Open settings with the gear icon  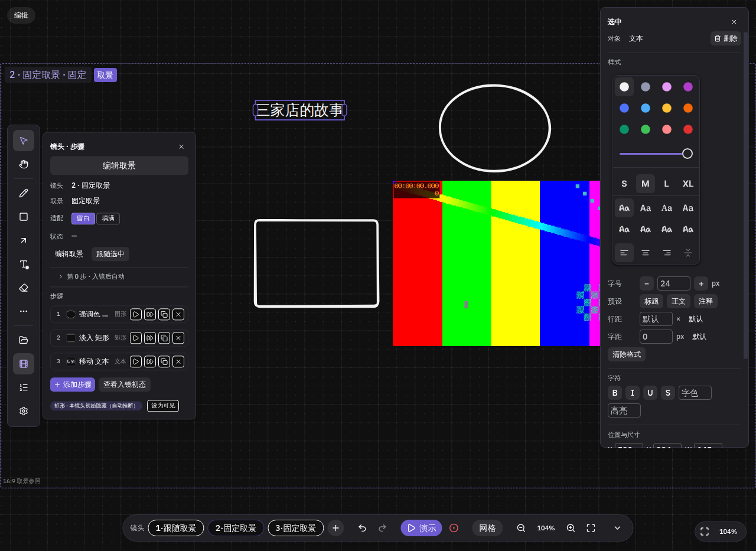coord(24,411)
